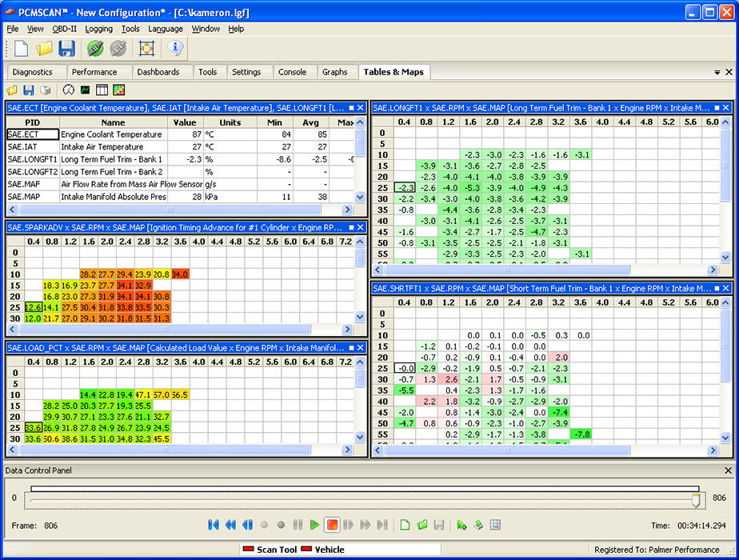Click the colored map grid icon
The image size is (739, 560).
coord(118,90)
